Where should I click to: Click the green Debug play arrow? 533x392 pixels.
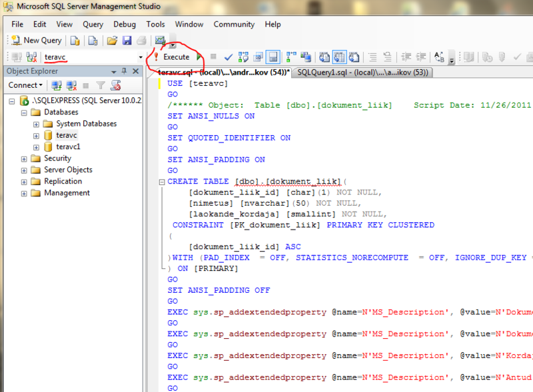coord(199,57)
